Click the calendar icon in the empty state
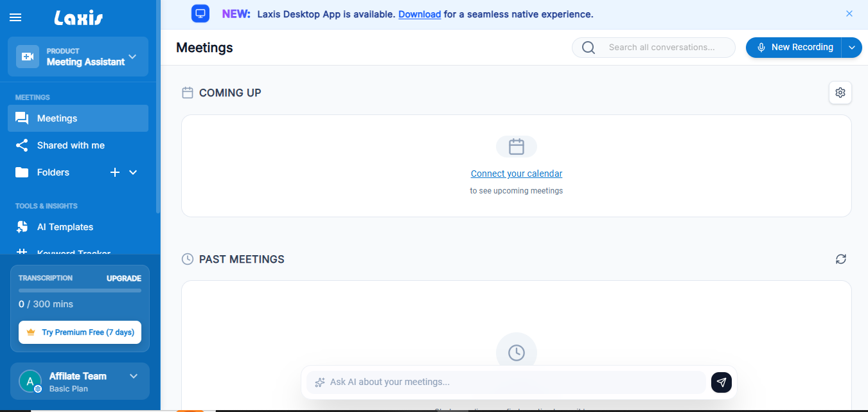Image resolution: width=868 pixels, height=412 pixels. 517,147
